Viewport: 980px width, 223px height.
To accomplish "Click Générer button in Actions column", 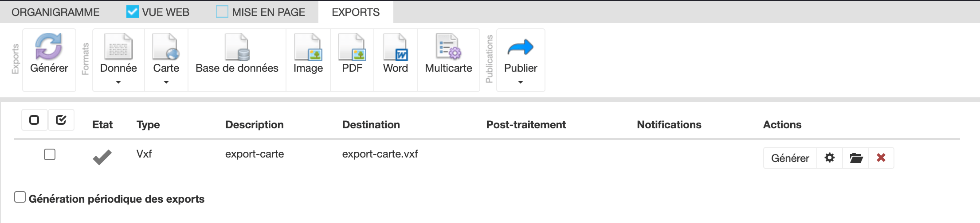I will pyautogui.click(x=790, y=158).
